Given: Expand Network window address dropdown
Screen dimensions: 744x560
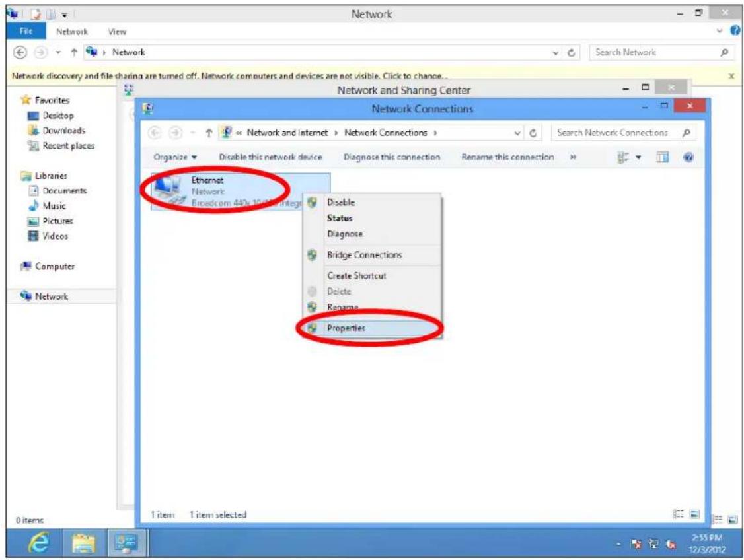Looking at the screenshot, I should [x=556, y=53].
